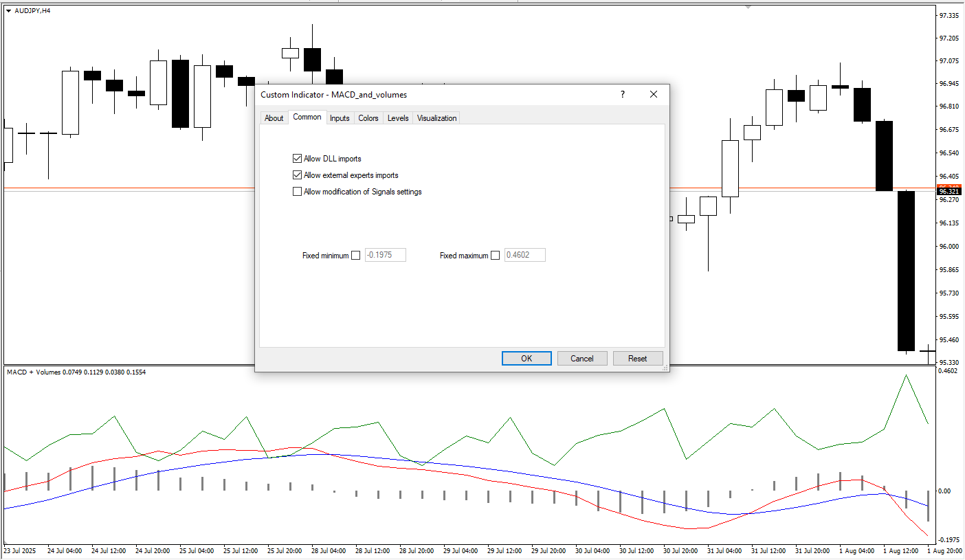965x560 pixels.
Task: Click the 31 Jul 12:00 time axis label
Action: pyautogui.click(x=768, y=551)
